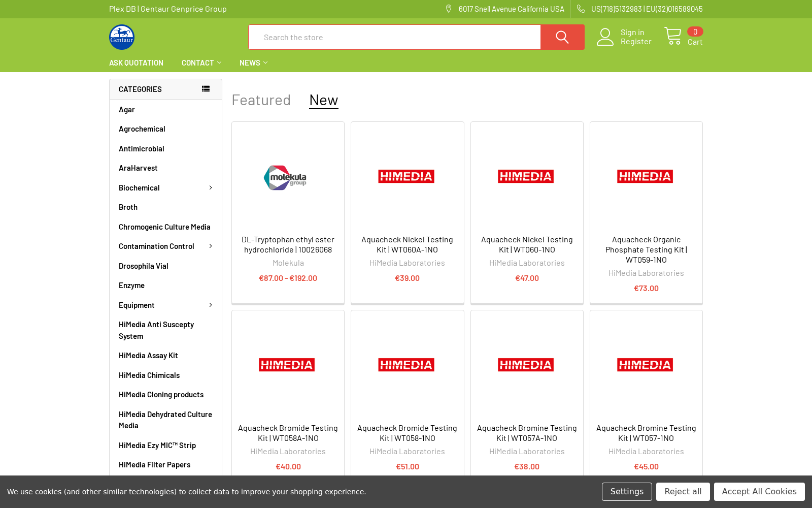This screenshot has width=812, height=508.
Task: Click the €73.00 price
Action: coord(646,289)
